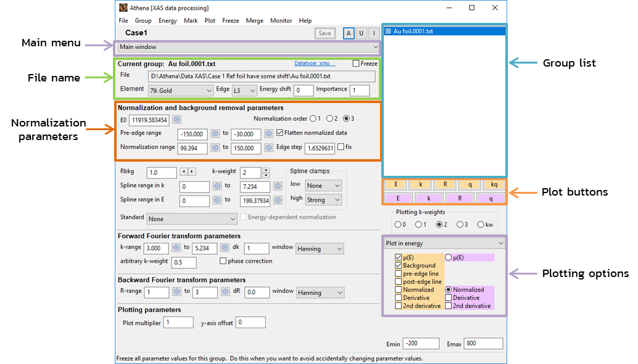The width and height of the screenshot is (638, 364).
Task: Open the Mark menu
Action: point(191,20)
